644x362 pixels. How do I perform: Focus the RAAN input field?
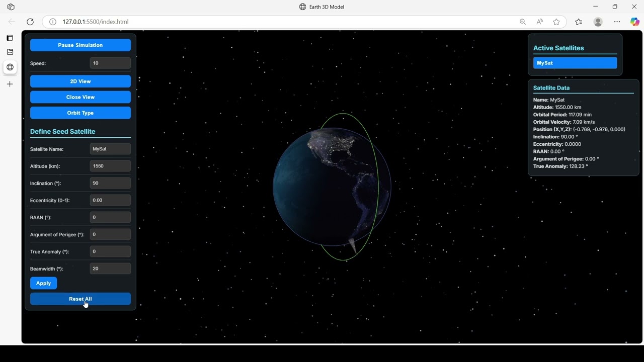pyautogui.click(x=110, y=217)
